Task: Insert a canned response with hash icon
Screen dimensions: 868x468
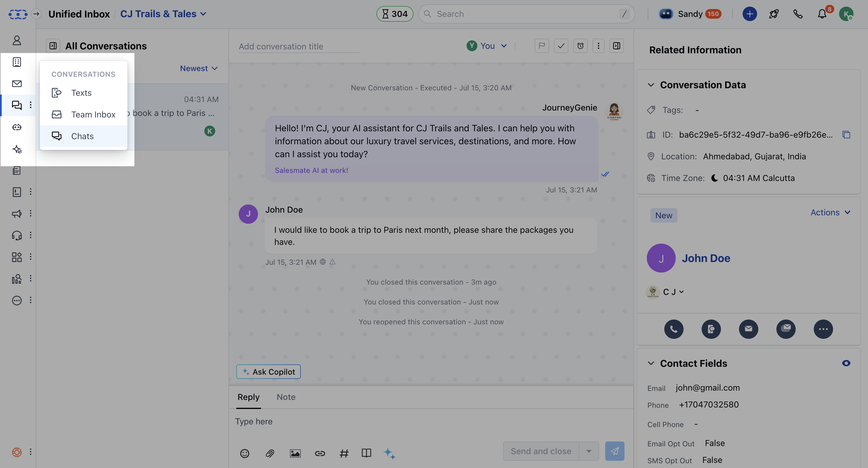Action: pos(344,453)
